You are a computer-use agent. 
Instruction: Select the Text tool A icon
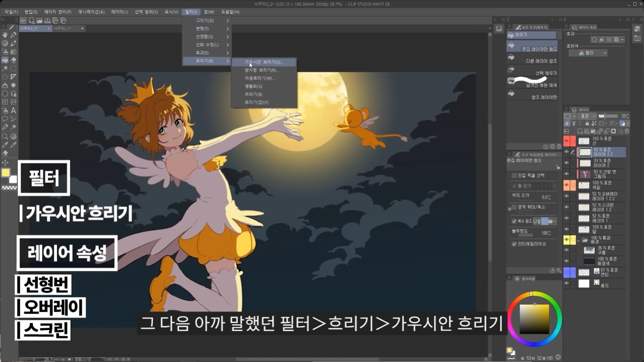tap(13, 111)
